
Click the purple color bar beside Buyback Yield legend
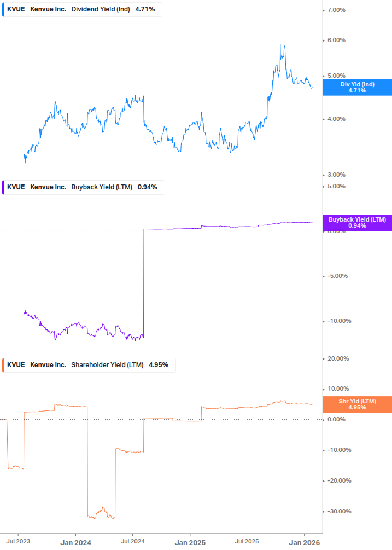coord(3,187)
